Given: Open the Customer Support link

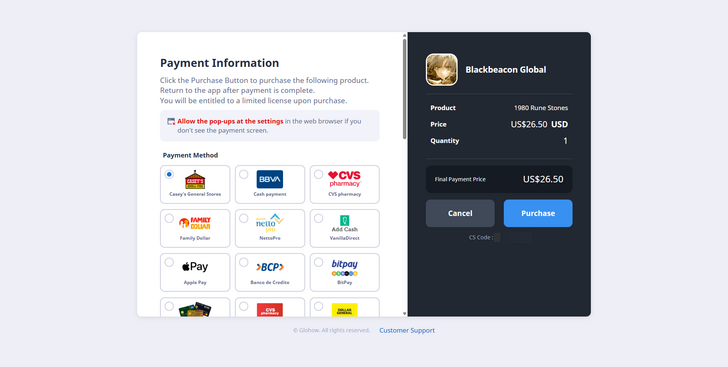Looking at the screenshot, I should (x=407, y=330).
